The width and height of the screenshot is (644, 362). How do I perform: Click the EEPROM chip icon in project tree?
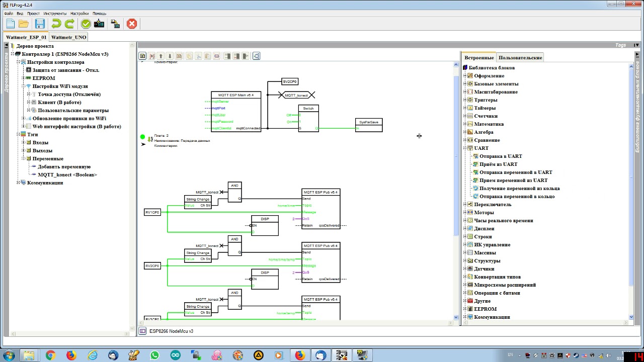click(29, 78)
